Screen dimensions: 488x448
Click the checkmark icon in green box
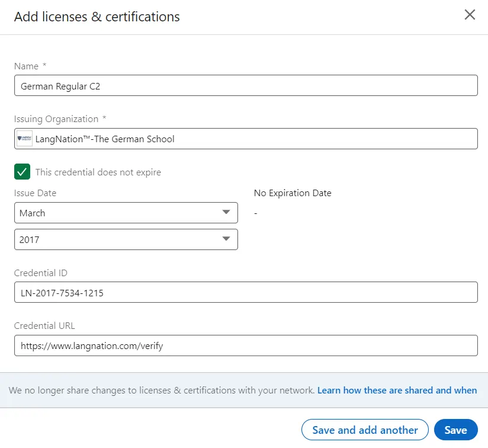(x=22, y=171)
